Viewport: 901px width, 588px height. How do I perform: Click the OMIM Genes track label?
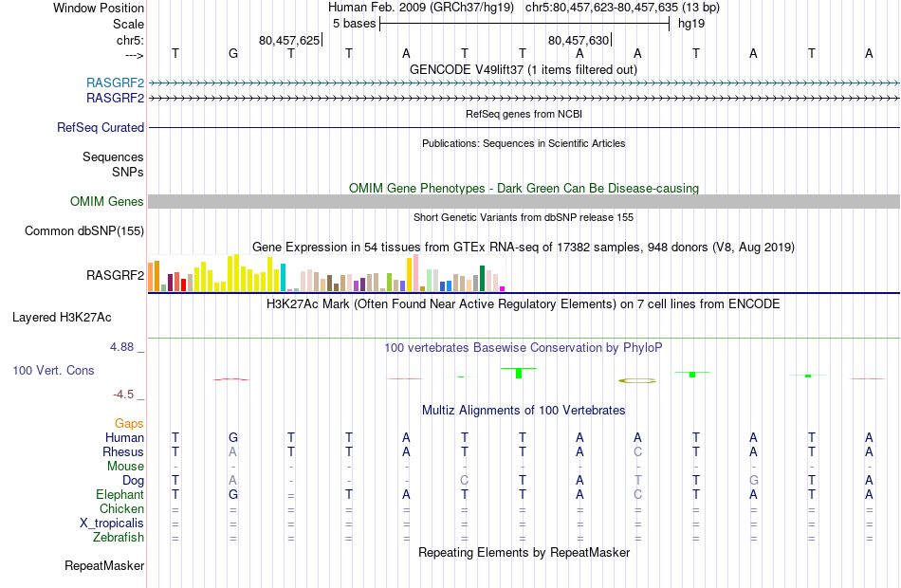pyautogui.click(x=106, y=201)
